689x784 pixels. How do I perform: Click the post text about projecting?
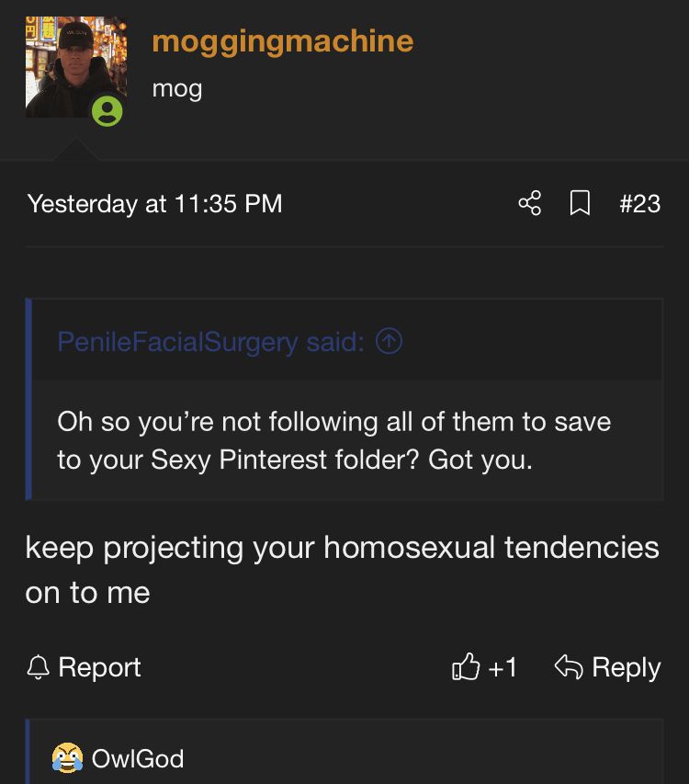343,570
